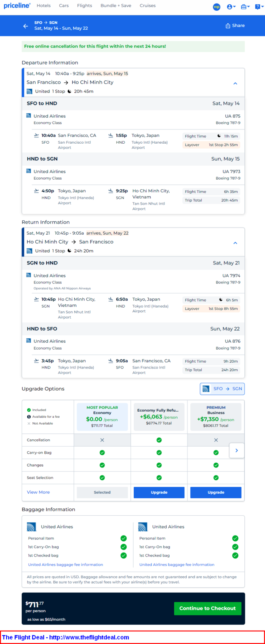Select the Premium Business fare card
The height and width of the screenshot is (644, 265).
[x=216, y=417]
